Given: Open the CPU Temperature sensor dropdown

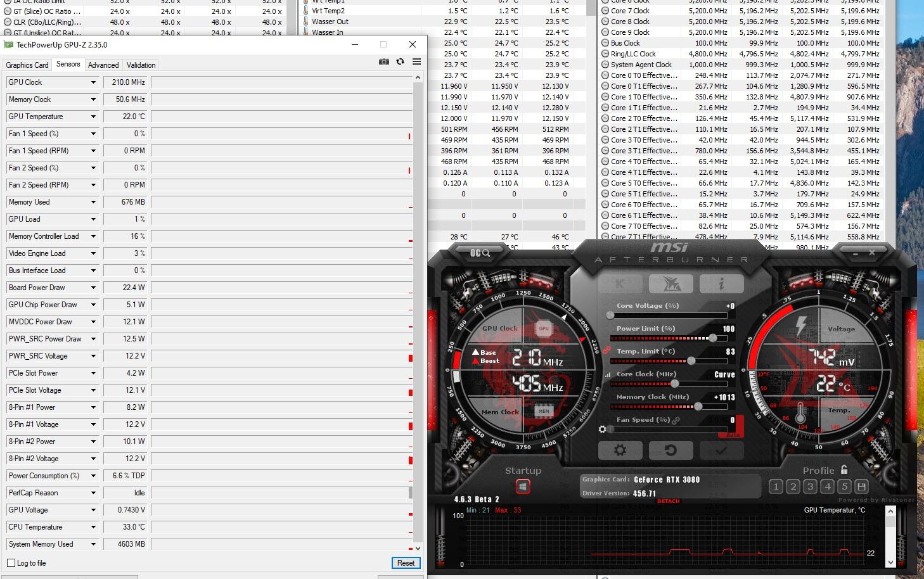Looking at the screenshot, I should [x=93, y=527].
